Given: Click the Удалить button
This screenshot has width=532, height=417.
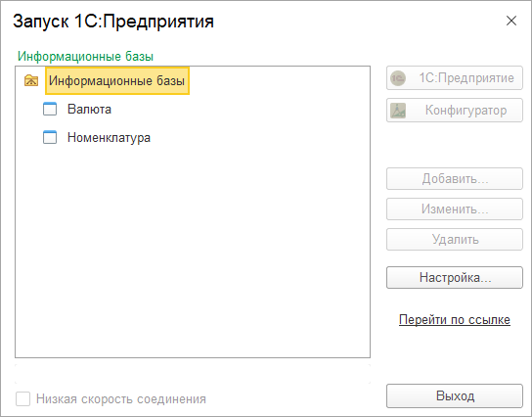Looking at the screenshot, I should (455, 240).
